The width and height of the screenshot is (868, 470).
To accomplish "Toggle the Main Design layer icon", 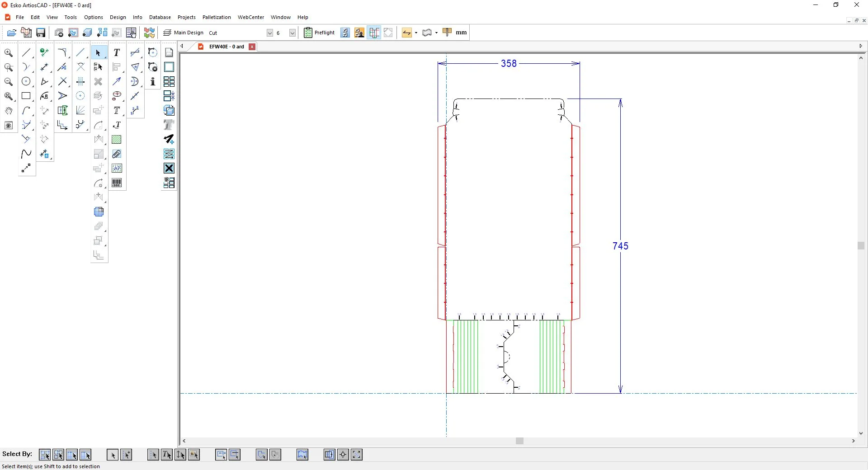I will point(167,33).
